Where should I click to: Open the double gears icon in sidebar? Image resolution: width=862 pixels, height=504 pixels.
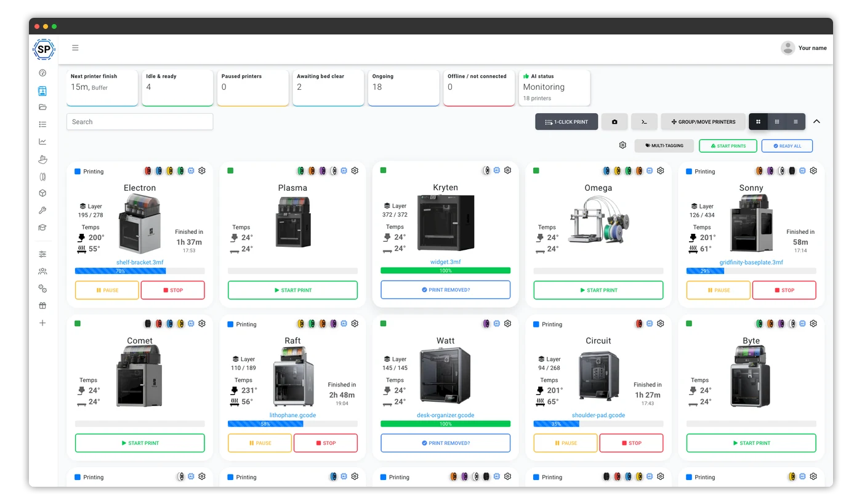tap(42, 289)
